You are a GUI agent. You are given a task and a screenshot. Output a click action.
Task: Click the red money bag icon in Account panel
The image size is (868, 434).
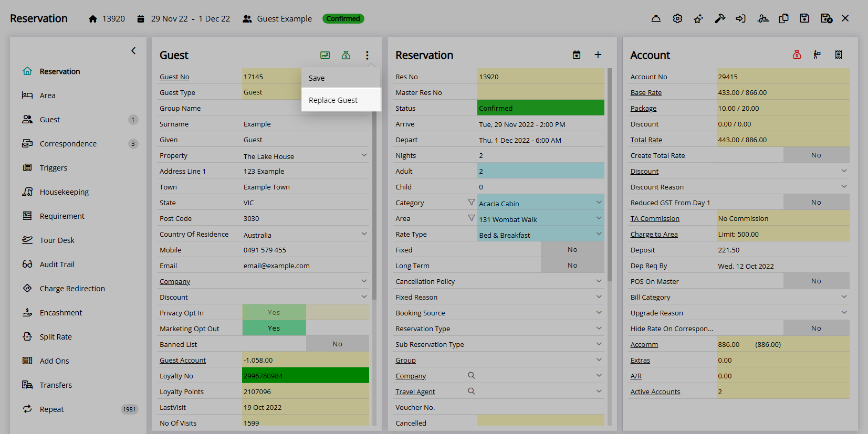pos(797,55)
